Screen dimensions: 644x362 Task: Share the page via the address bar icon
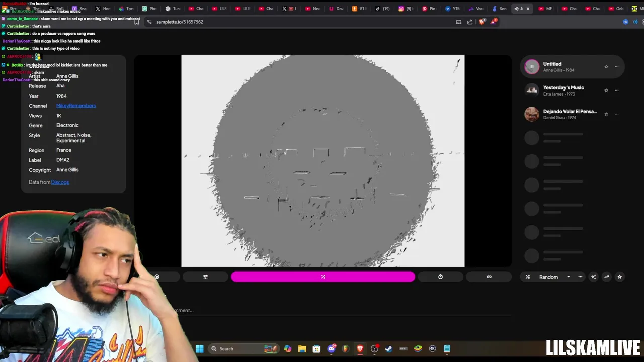click(470, 22)
